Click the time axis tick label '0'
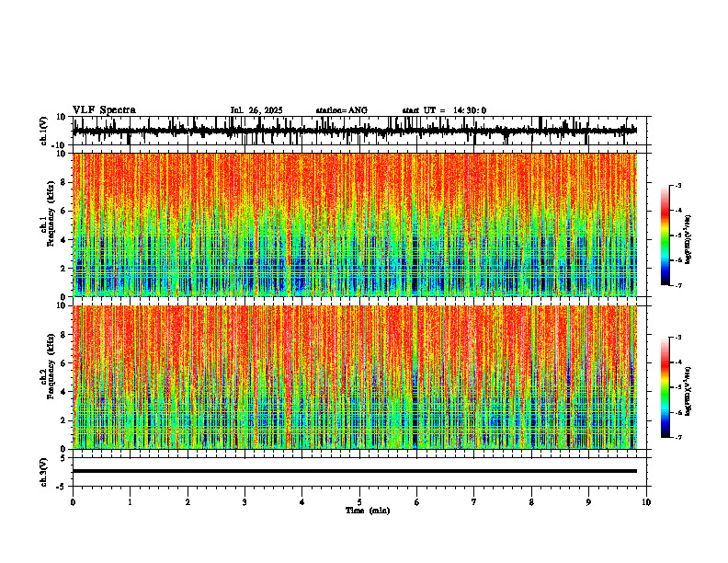This screenshot has height=563, width=728. 73,502
